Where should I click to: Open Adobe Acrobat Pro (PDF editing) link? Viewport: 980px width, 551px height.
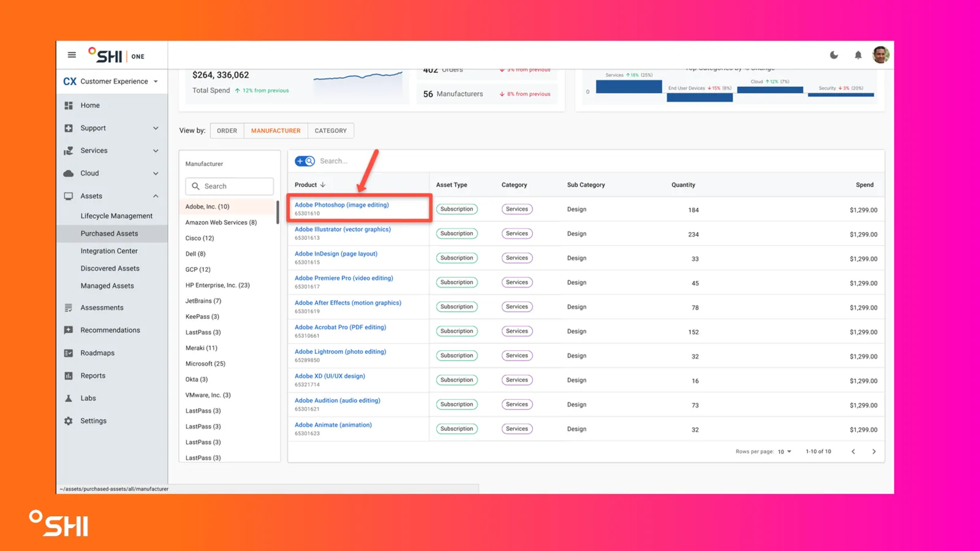pos(340,328)
